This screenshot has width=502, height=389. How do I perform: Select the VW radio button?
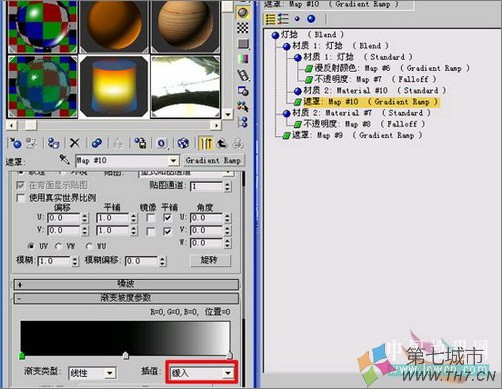point(59,246)
